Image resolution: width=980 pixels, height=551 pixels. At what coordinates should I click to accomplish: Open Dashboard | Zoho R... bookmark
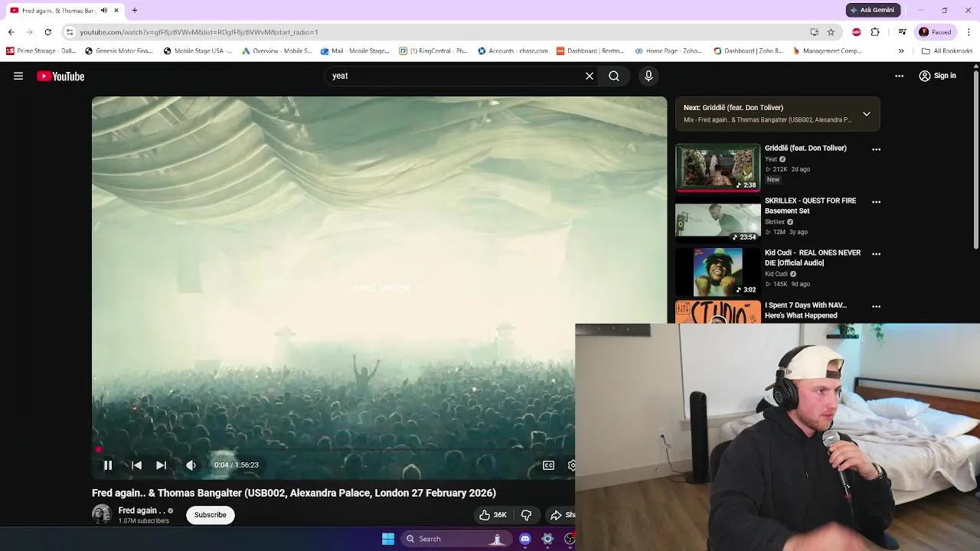tap(748, 51)
